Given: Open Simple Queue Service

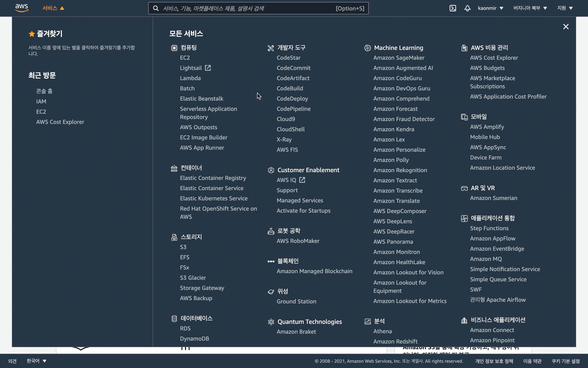Looking at the screenshot, I should [498, 279].
